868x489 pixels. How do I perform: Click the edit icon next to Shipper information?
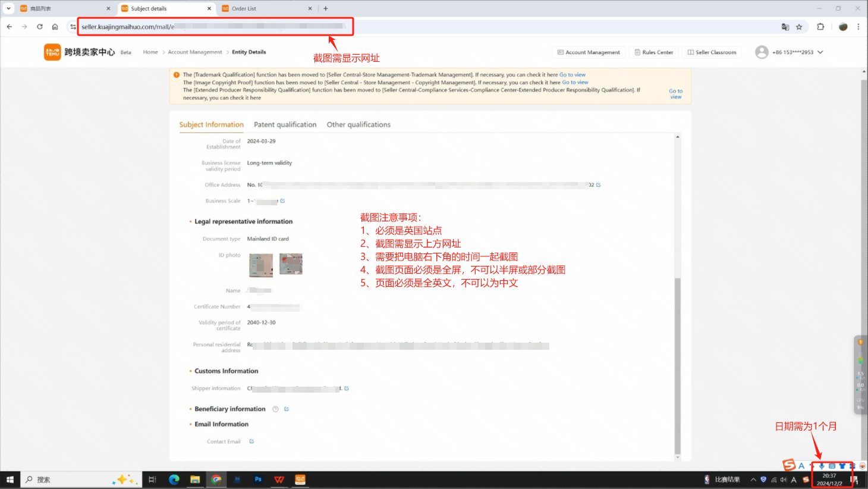[347, 388]
